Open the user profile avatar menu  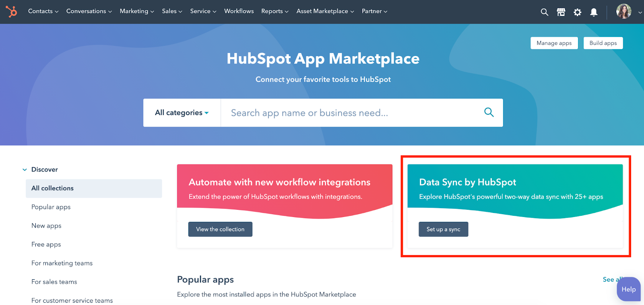(624, 11)
